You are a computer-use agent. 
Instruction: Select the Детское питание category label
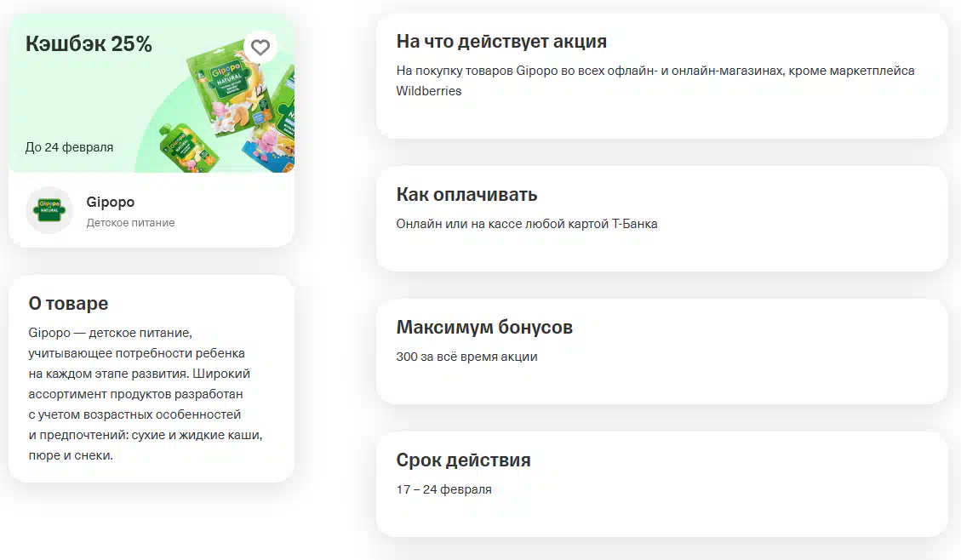point(130,223)
